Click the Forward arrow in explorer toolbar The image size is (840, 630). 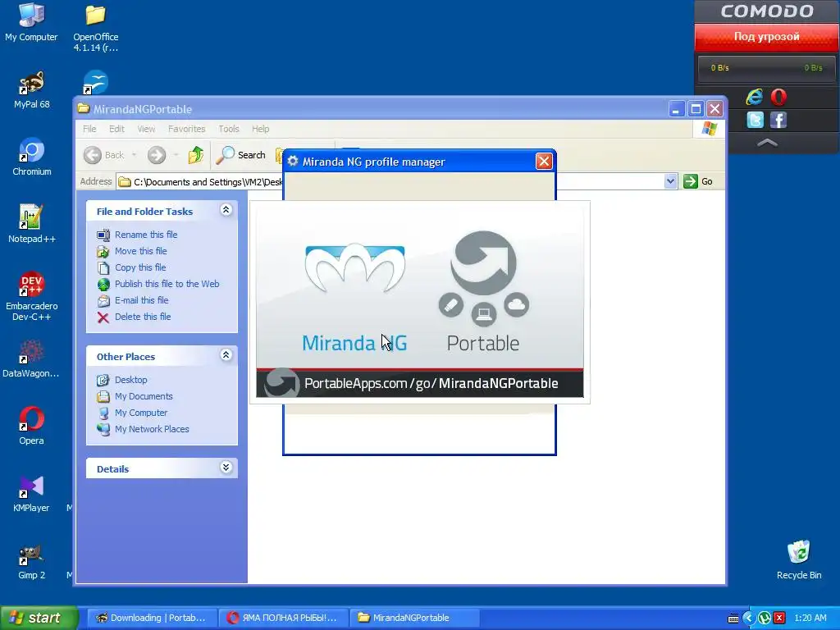pyautogui.click(x=157, y=155)
